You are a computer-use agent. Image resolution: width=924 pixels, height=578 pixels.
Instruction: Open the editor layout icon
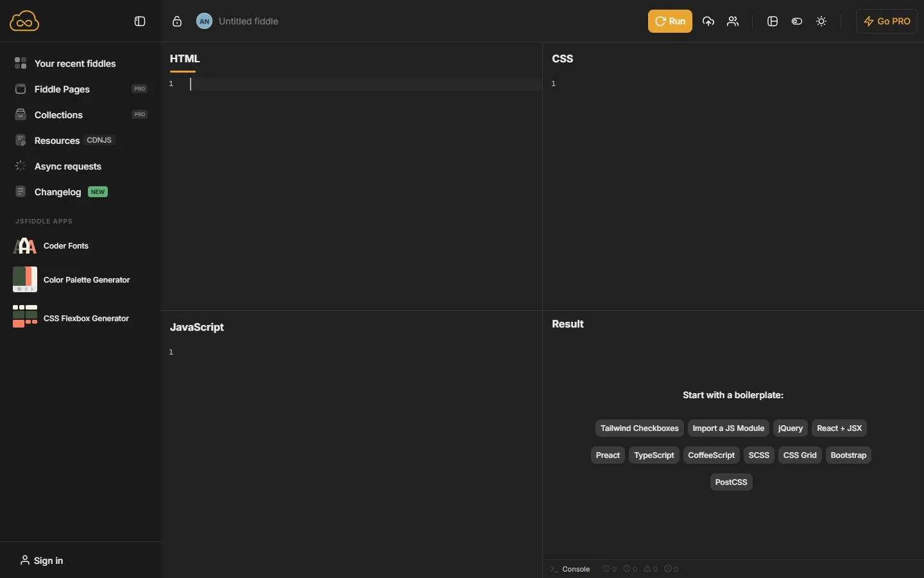coord(773,21)
